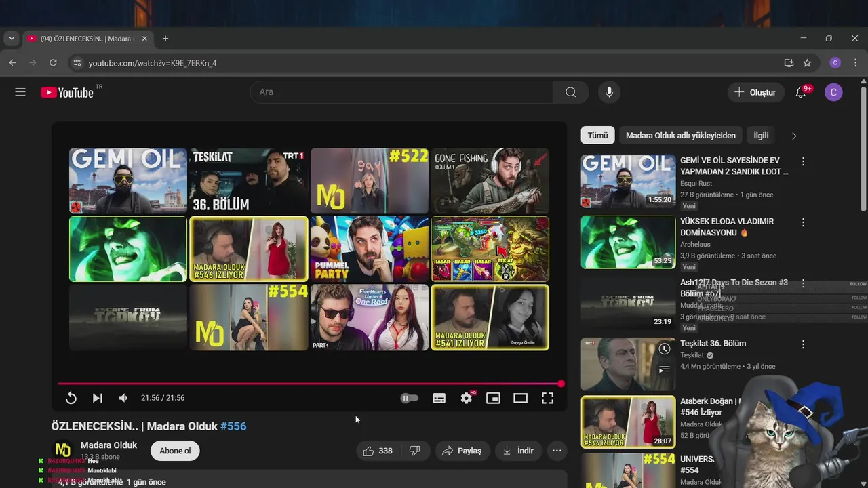Bookmark this page with the star
Screen dimensions: 868x488
coord(807,62)
